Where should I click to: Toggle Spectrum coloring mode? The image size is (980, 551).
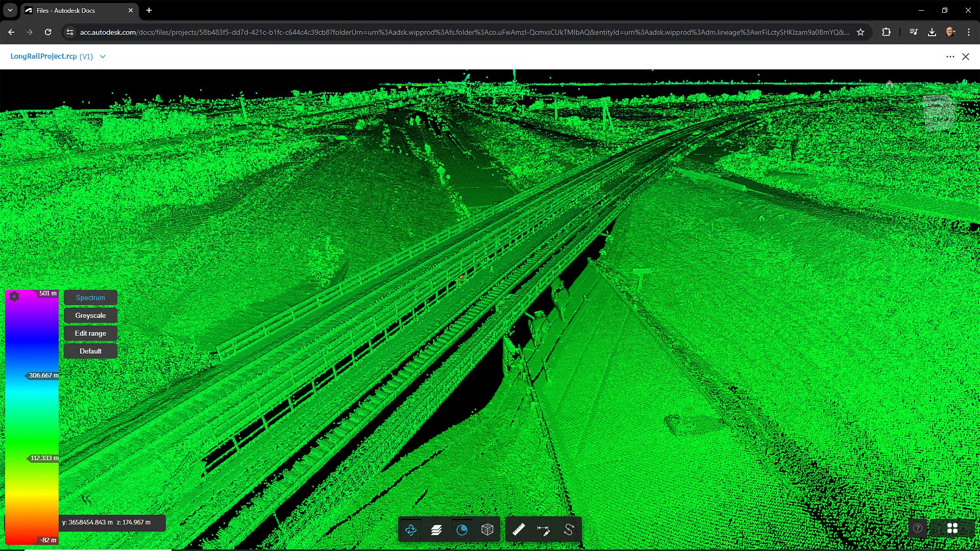pyautogui.click(x=90, y=297)
